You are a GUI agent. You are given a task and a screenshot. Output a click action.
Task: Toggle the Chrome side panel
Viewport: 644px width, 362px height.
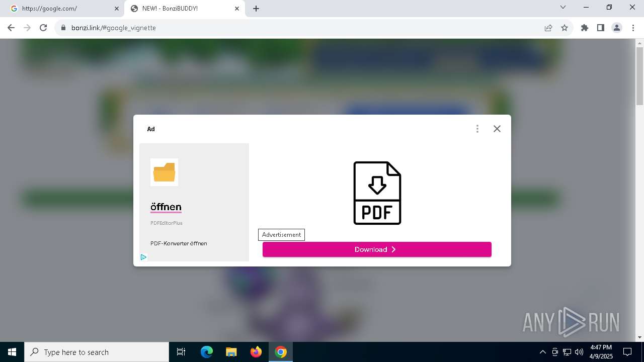(601, 28)
